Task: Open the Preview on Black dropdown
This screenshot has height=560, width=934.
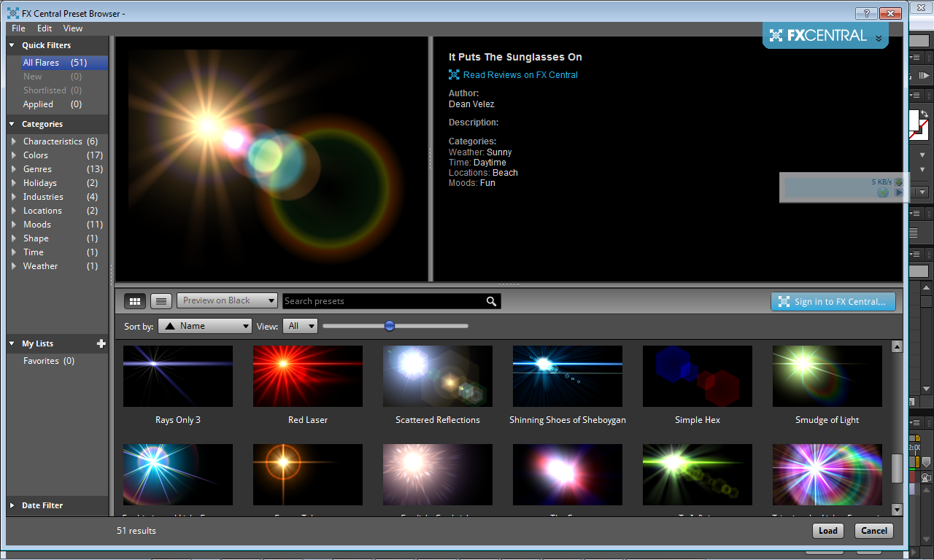Action: [227, 300]
